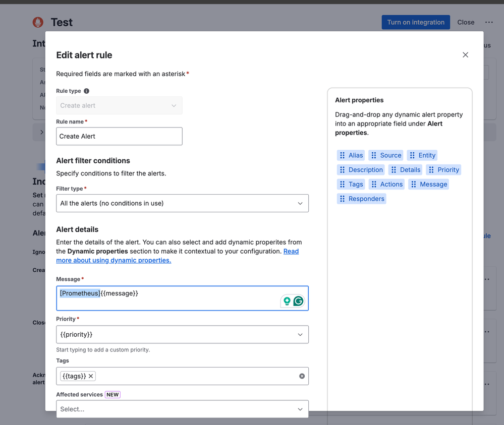The height and width of the screenshot is (425, 504).
Task: Click the Close button in page header
Action: pyautogui.click(x=466, y=22)
